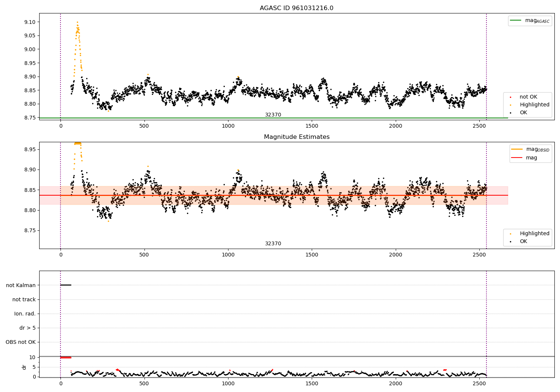
Task: Click "Highlighted" legend entry in the middle plot
Action: coord(535,233)
